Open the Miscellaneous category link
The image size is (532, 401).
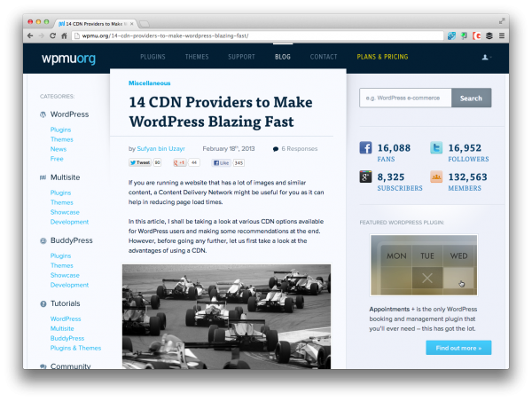[149, 83]
